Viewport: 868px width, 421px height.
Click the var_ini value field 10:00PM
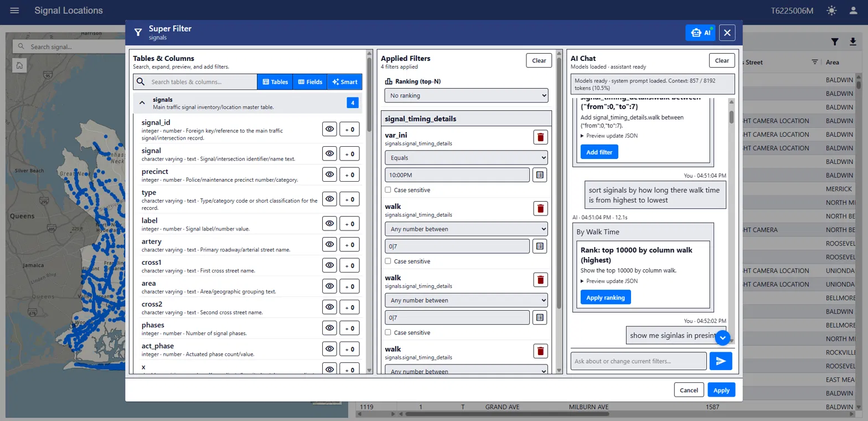pyautogui.click(x=457, y=175)
